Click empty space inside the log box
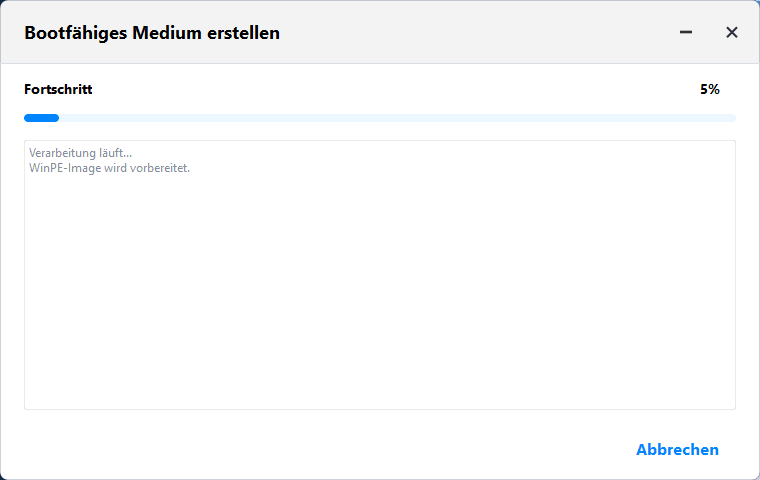The height and width of the screenshot is (480, 760). tap(380, 300)
